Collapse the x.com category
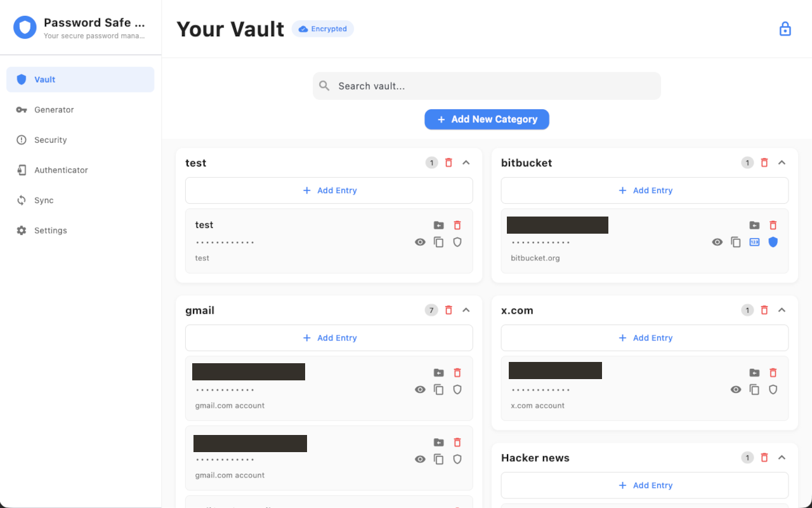Viewport: 812px width, 508px height. pyautogui.click(x=782, y=310)
